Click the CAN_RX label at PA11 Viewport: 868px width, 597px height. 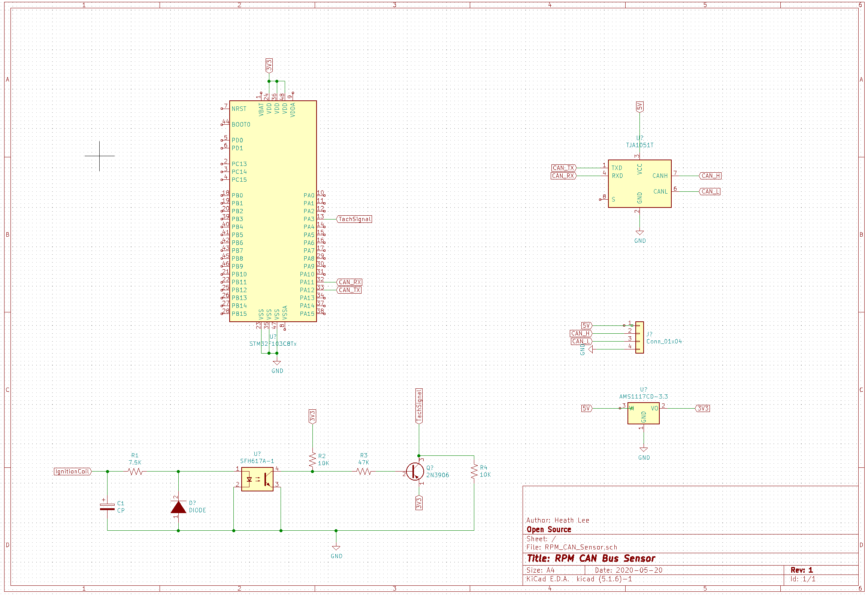click(350, 282)
